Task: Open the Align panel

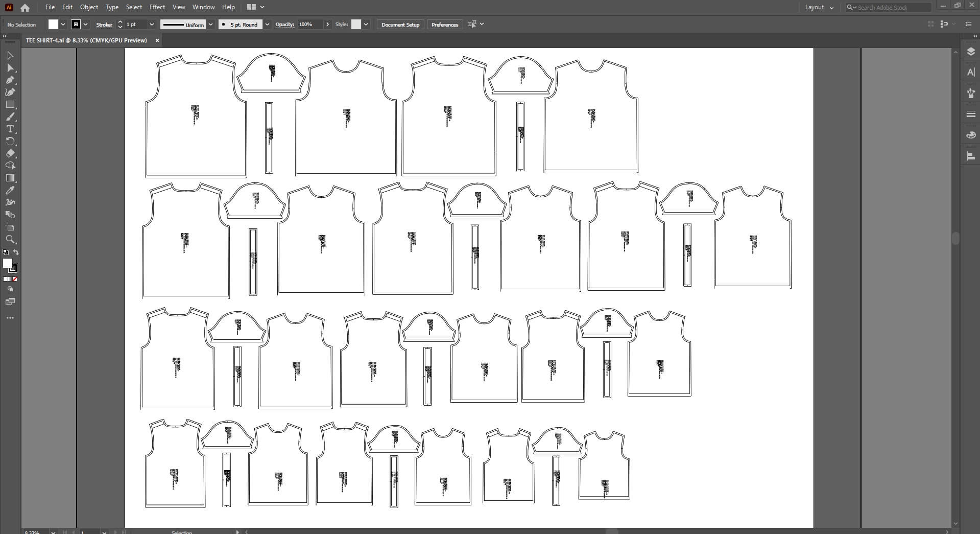Action: (971, 156)
